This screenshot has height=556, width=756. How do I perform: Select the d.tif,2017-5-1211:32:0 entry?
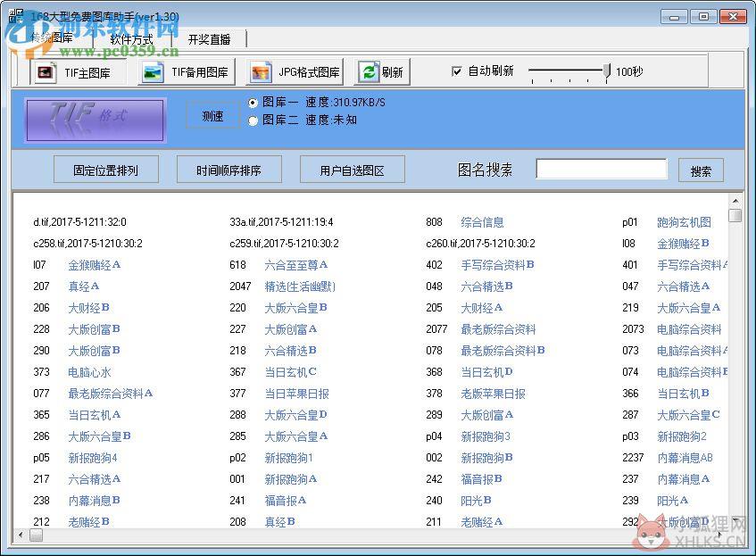80,222
